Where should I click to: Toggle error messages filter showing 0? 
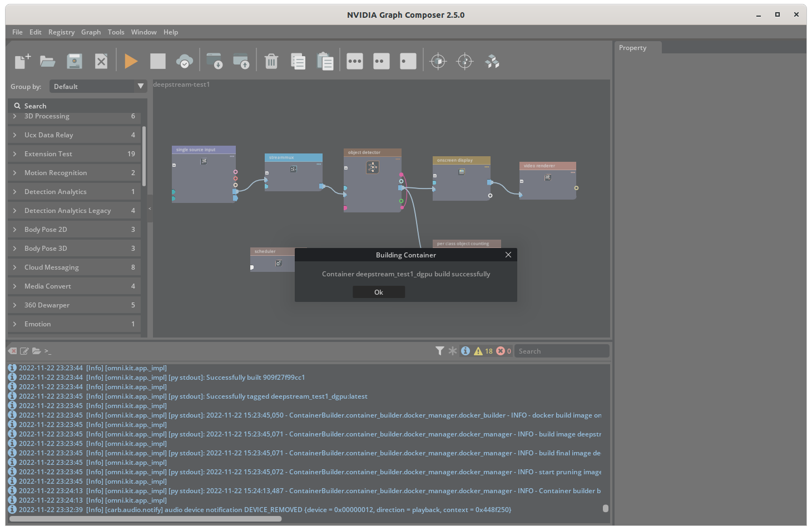tap(504, 351)
